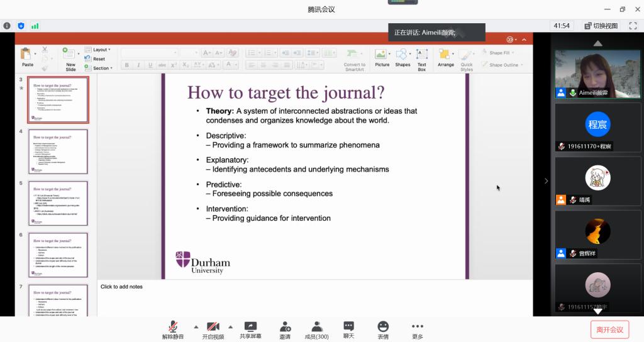Click the meeting info icon at top left
The height and width of the screenshot is (342, 644).
7,26
